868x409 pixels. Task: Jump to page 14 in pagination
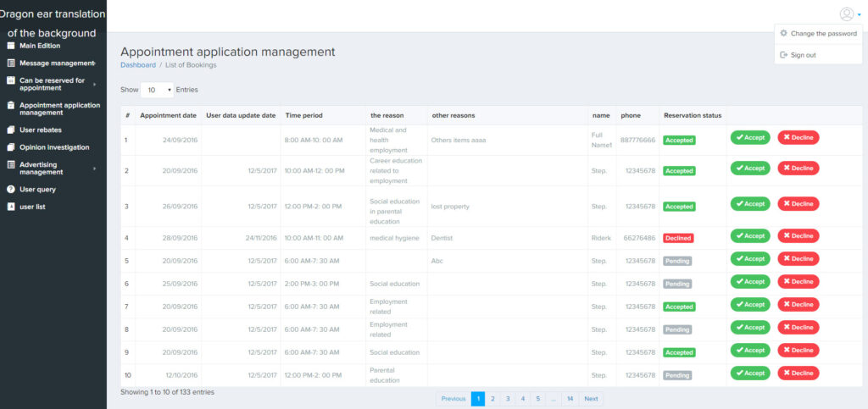click(570, 399)
